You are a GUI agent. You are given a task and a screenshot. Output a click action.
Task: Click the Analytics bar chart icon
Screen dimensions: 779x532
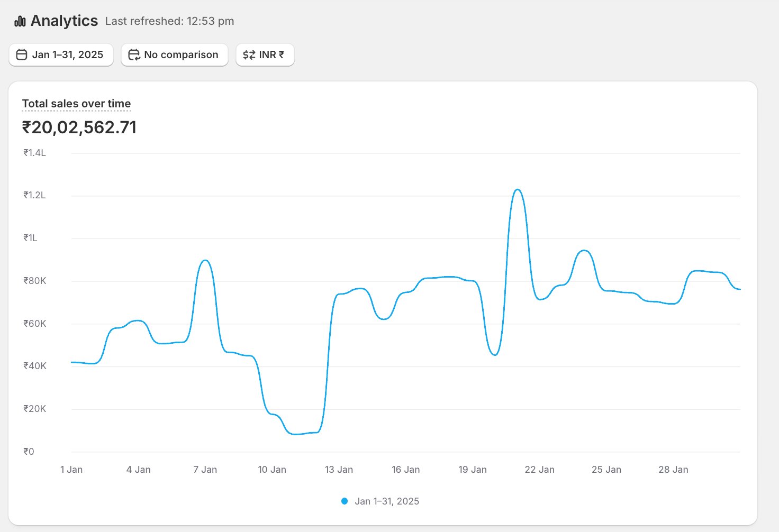20,21
